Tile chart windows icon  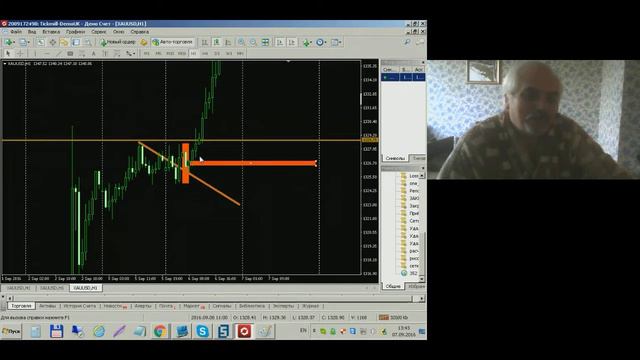265,42
